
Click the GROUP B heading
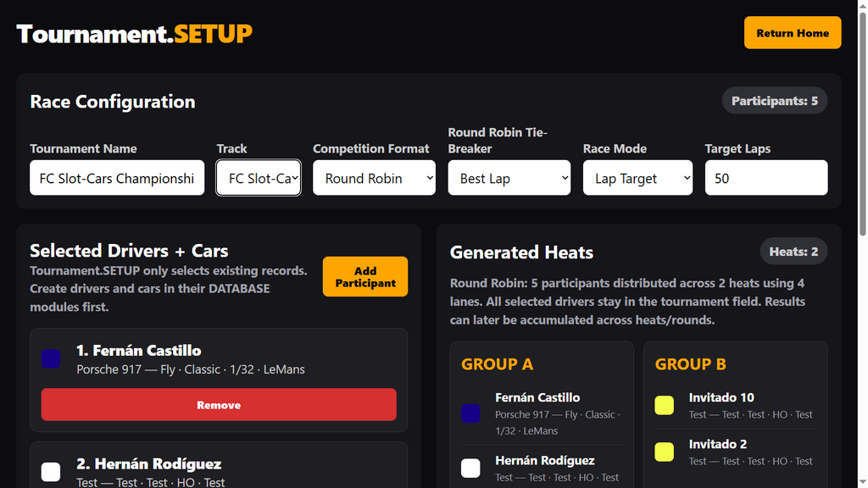(690, 364)
